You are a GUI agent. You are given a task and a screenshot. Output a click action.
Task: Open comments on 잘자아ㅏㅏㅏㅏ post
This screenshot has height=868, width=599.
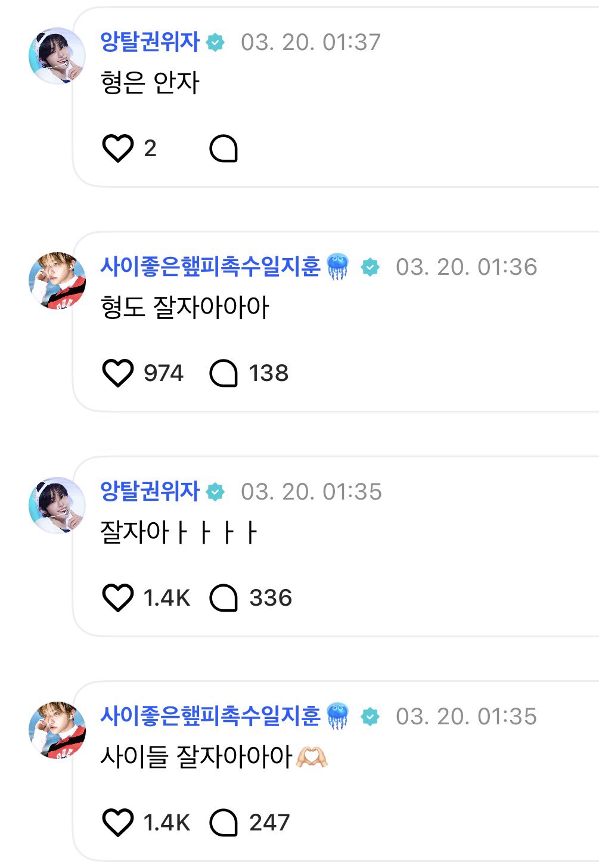[x=224, y=598]
